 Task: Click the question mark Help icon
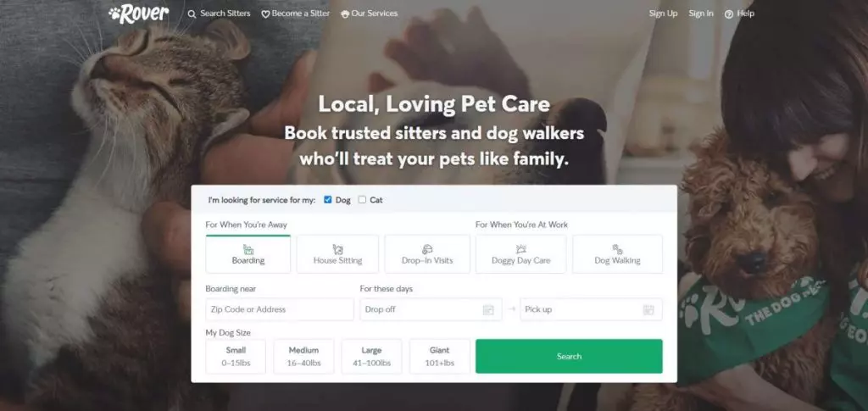(x=729, y=14)
